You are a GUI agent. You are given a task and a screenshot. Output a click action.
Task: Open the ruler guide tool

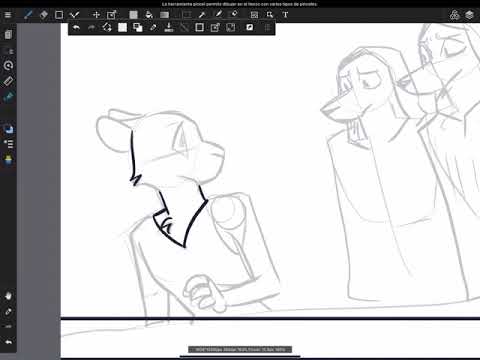(x=8, y=81)
